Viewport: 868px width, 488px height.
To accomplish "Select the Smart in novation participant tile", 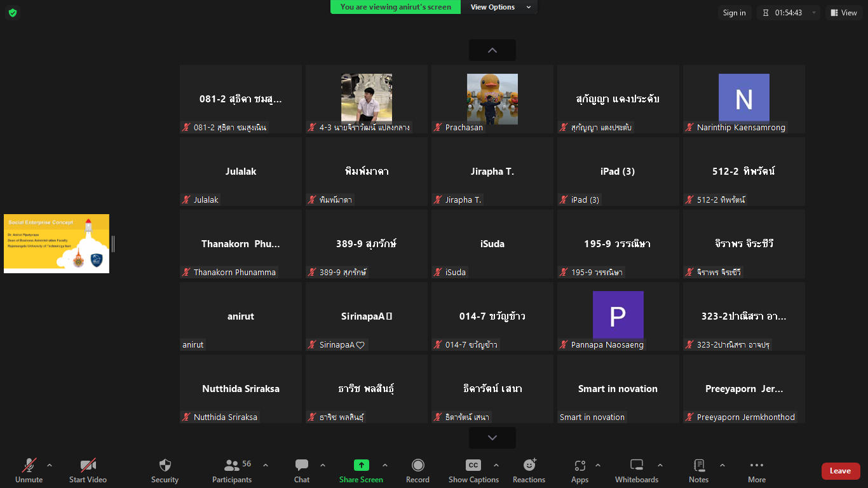I will tap(618, 389).
